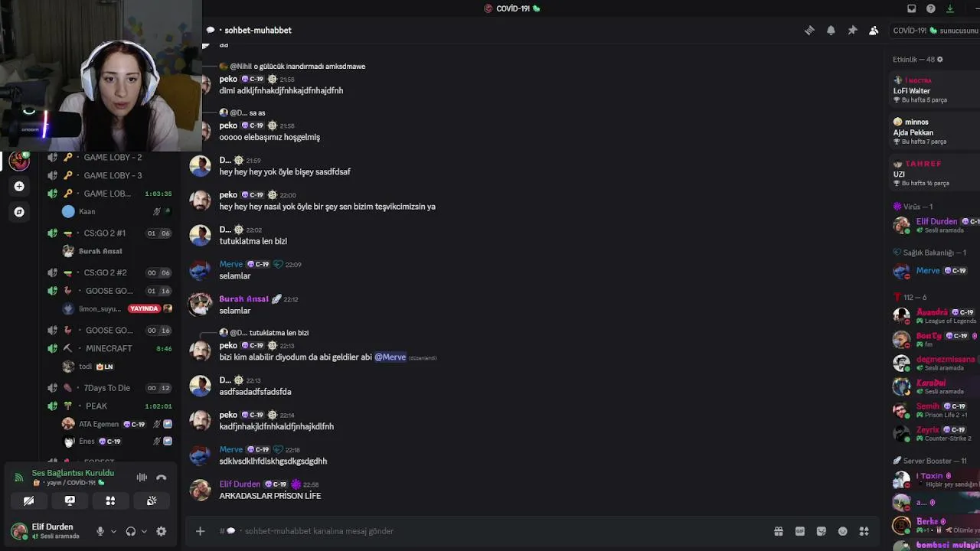Open the Inbox icon in title bar
The image size is (980, 551).
[911, 8]
